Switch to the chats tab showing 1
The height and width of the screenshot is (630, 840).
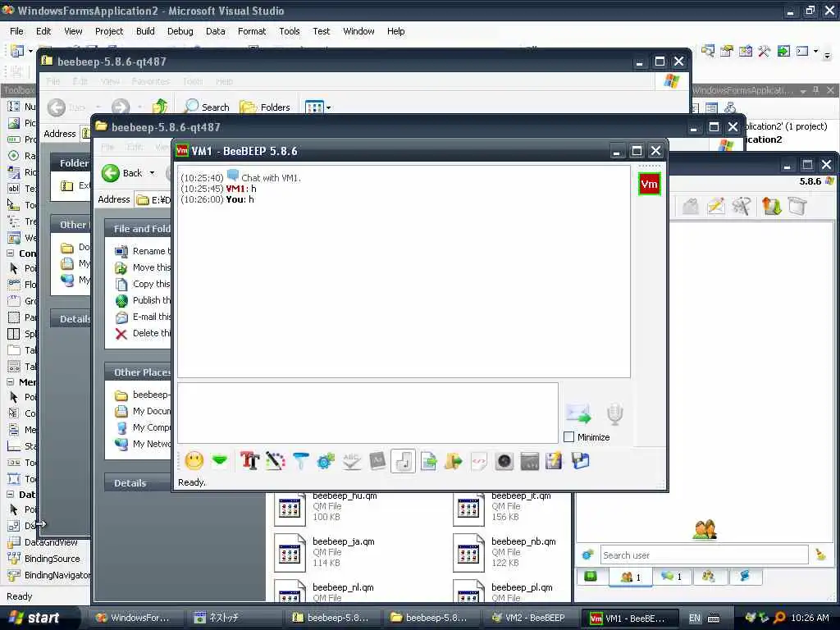671,577
